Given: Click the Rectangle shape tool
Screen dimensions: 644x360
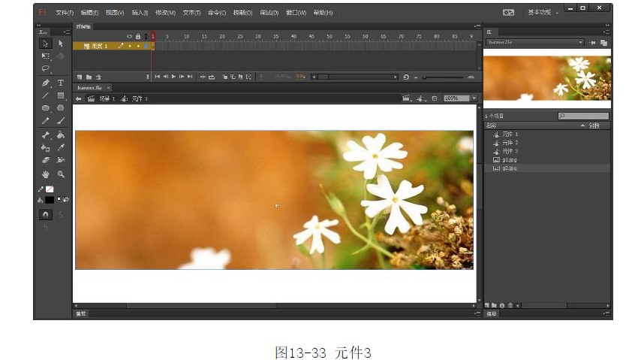Looking at the screenshot, I should (x=61, y=95).
